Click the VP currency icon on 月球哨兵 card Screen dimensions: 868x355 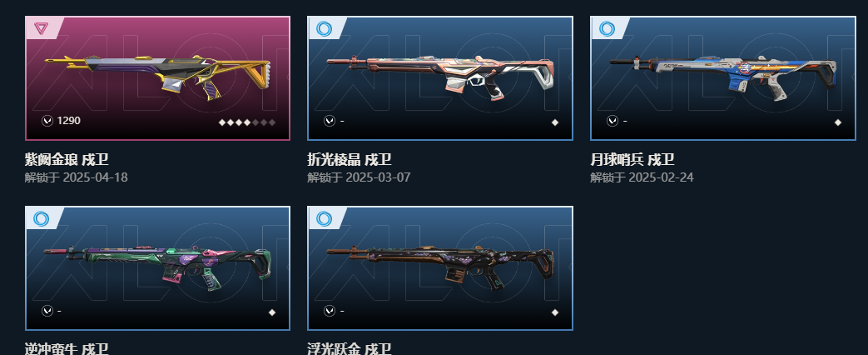pyautogui.click(x=613, y=120)
